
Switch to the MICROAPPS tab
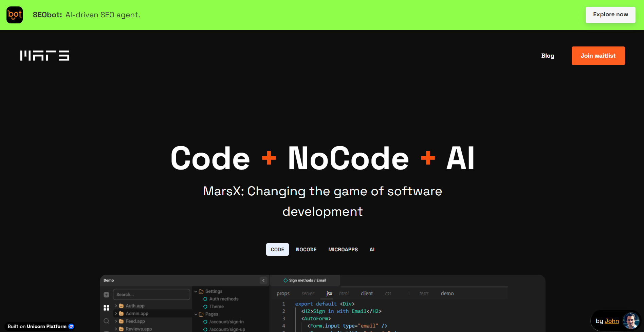[343, 250]
